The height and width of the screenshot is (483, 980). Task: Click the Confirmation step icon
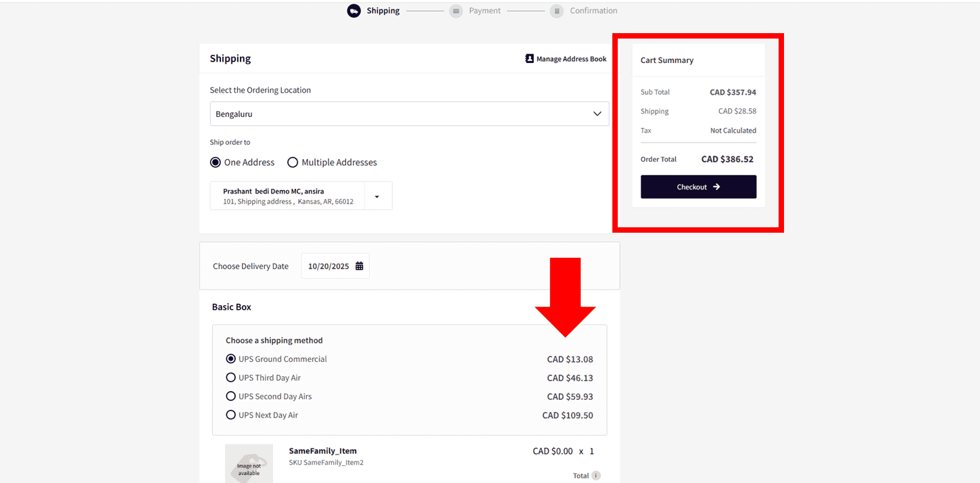click(556, 11)
